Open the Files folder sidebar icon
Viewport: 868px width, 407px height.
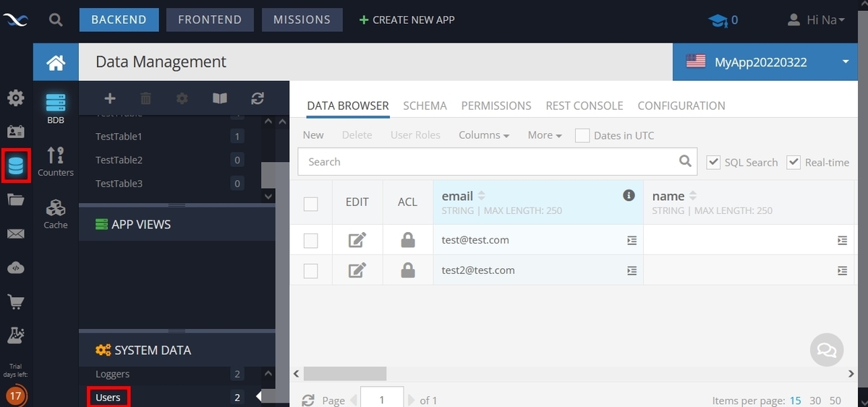click(x=15, y=200)
